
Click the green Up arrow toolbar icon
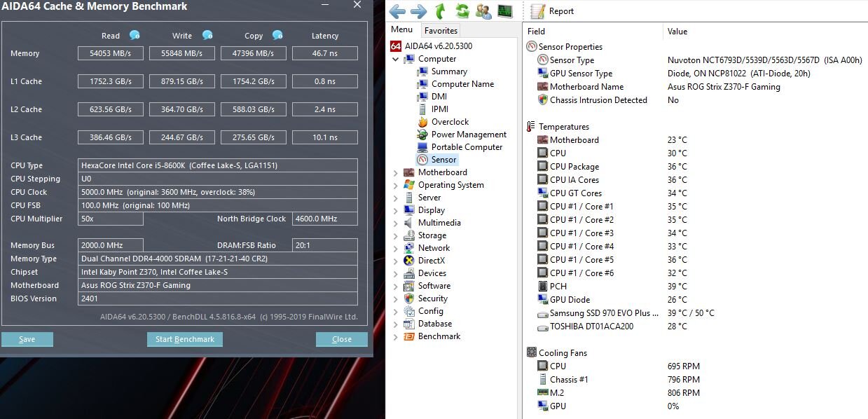pyautogui.click(x=440, y=11)
